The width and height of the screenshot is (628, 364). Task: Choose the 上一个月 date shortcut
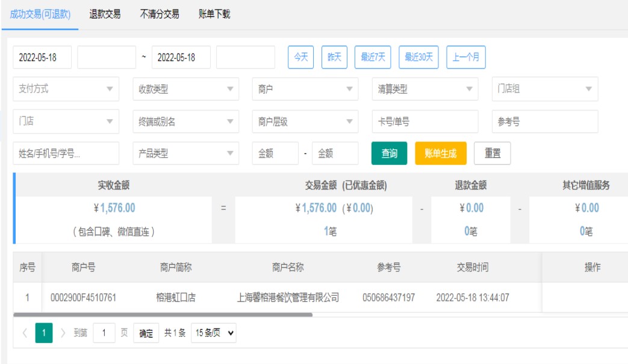tap(465, 57)
